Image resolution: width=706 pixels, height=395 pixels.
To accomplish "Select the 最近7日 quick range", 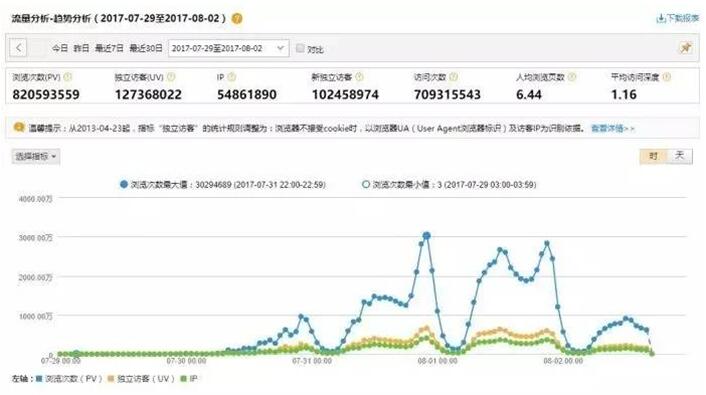I will pos(109,48).
